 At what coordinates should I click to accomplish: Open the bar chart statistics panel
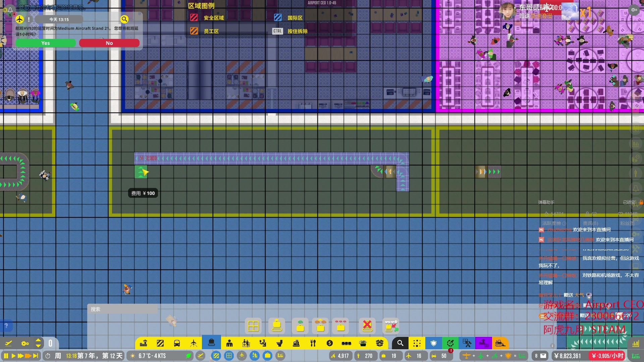coord(636,344)
